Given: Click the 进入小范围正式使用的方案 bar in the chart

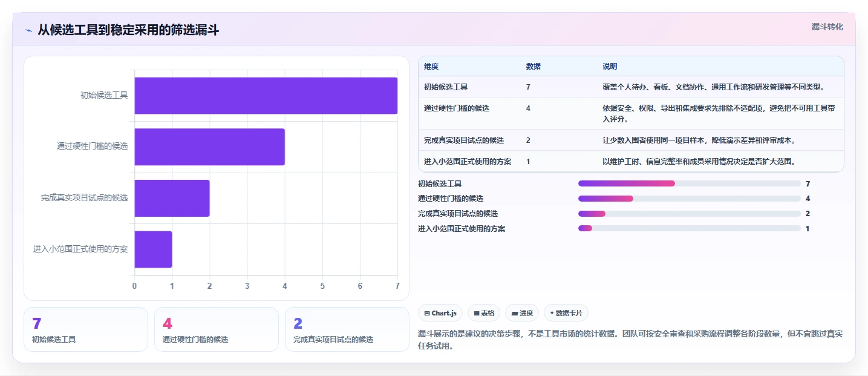Looking at the screenshot, I should tap(153, 249).
